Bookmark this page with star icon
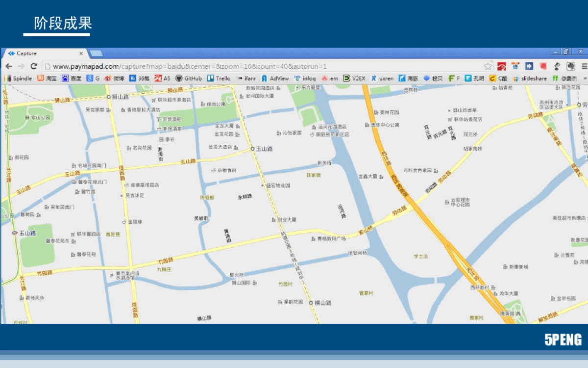Image resolution: width=588 pixels, height=368 pixels. [488, 66]
